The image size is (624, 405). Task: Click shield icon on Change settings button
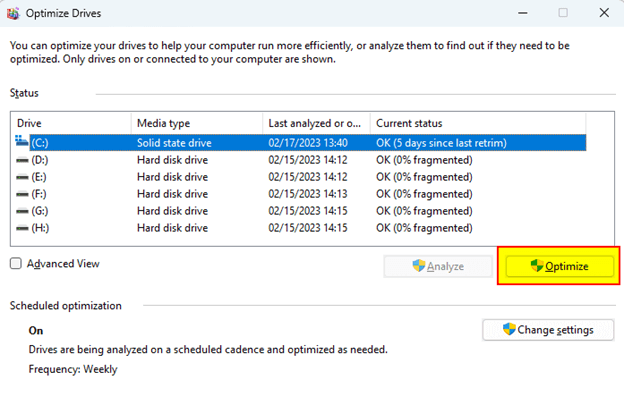click(507, 330)
